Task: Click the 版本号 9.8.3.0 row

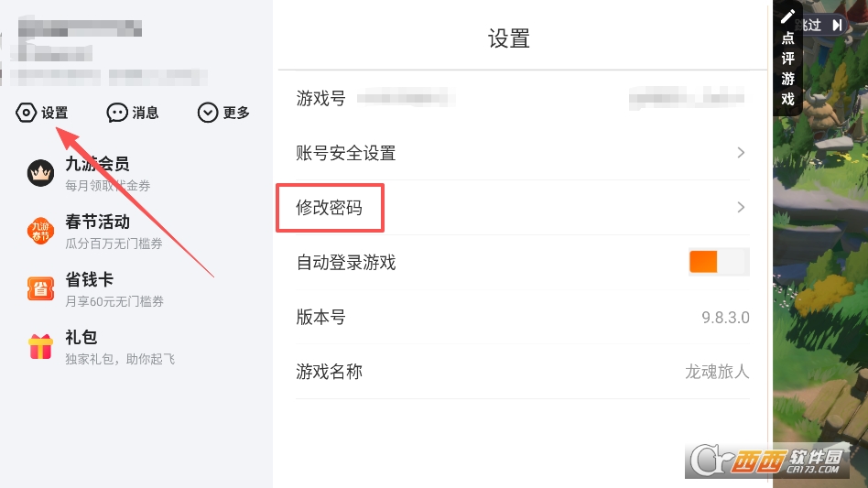Action: pyautogui.click(x=522, y=318)
